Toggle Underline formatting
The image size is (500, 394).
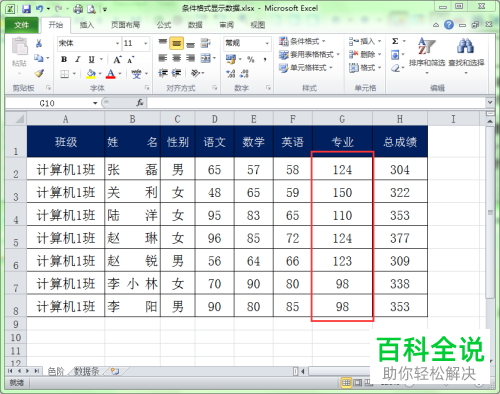[91, 59]
